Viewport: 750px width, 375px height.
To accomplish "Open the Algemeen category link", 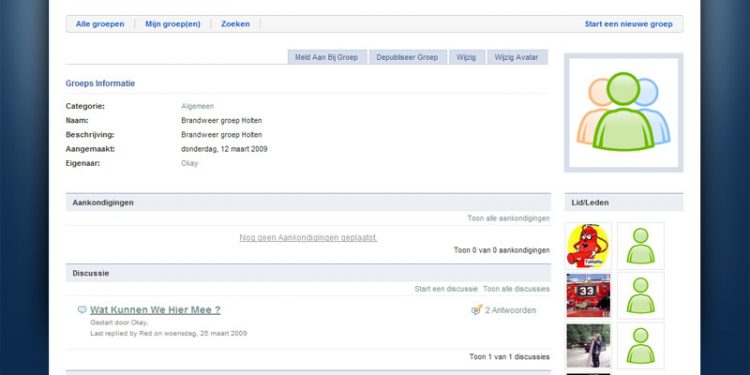I will click(x=198, y=106).
